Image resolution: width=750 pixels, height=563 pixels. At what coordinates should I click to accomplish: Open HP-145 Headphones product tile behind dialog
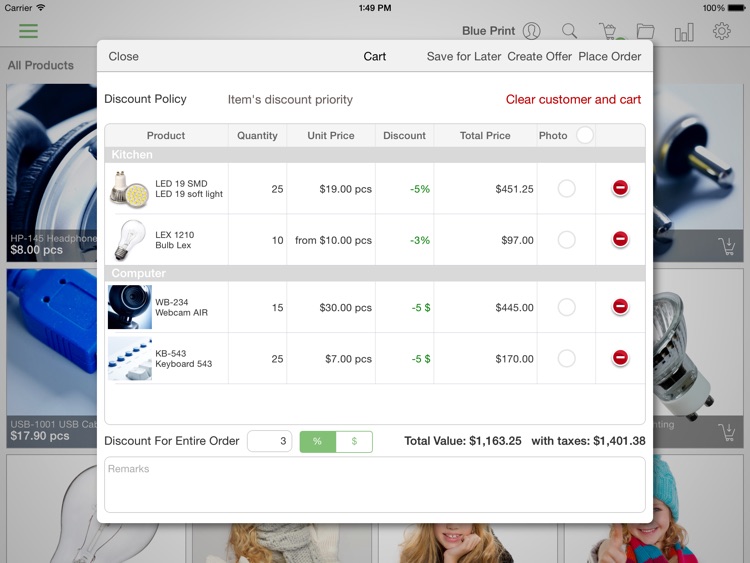click(52, 173)
